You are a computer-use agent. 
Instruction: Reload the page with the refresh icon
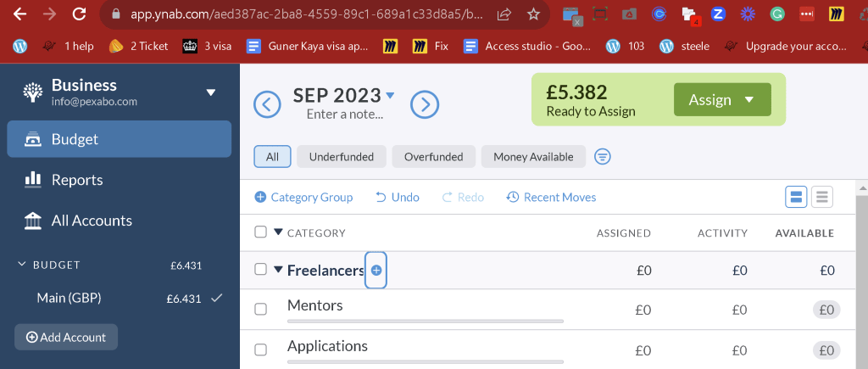[x=79, y=14]
